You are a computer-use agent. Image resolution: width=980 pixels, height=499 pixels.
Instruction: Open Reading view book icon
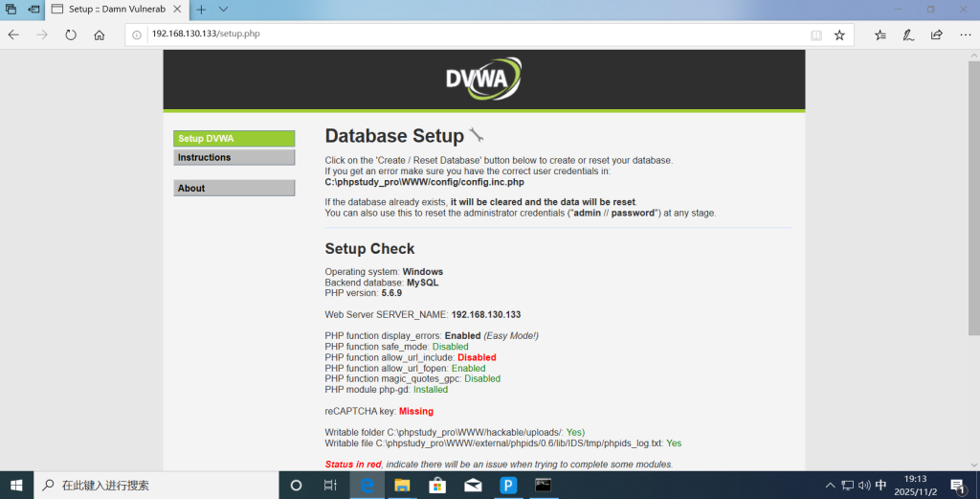pos(815,34)
